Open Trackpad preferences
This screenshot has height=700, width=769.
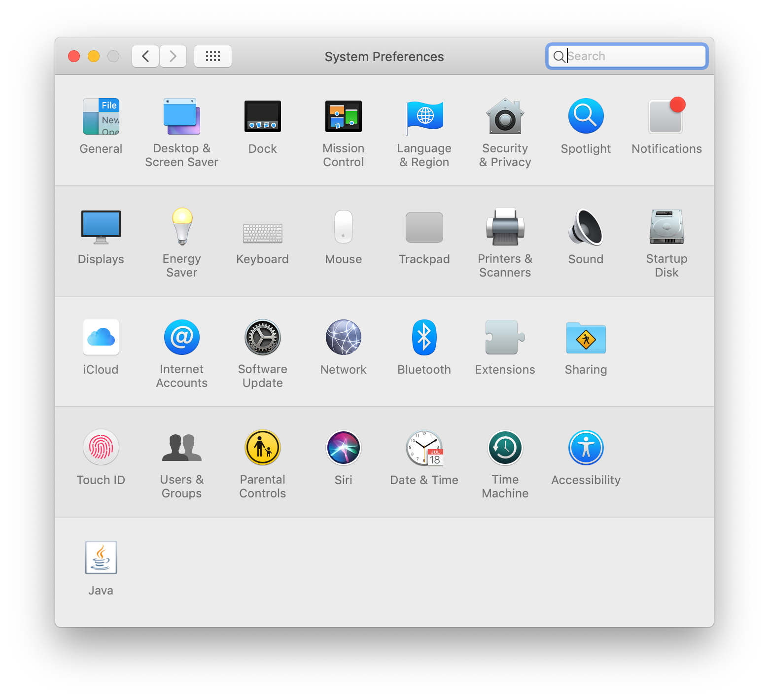(x=424, y=227)
